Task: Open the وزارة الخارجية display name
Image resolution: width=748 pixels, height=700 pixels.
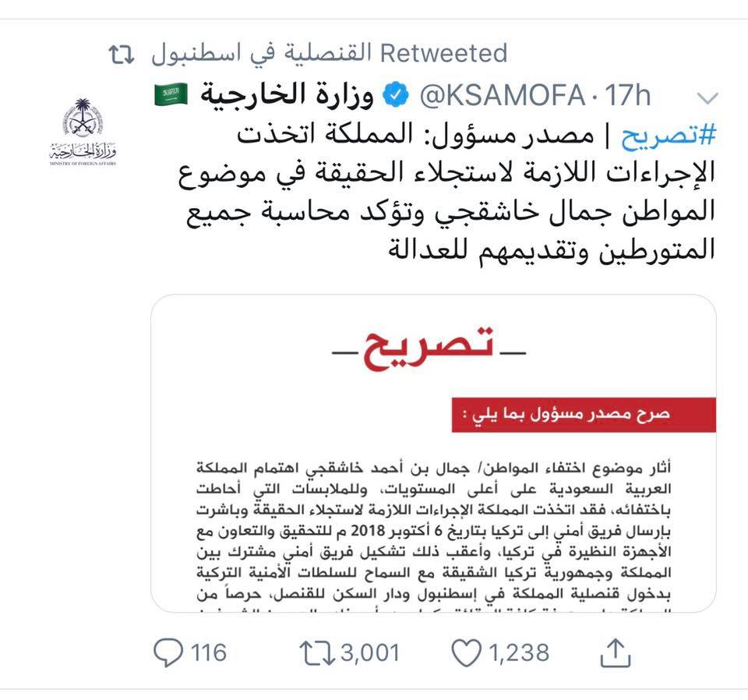Action: coord(287,94)
